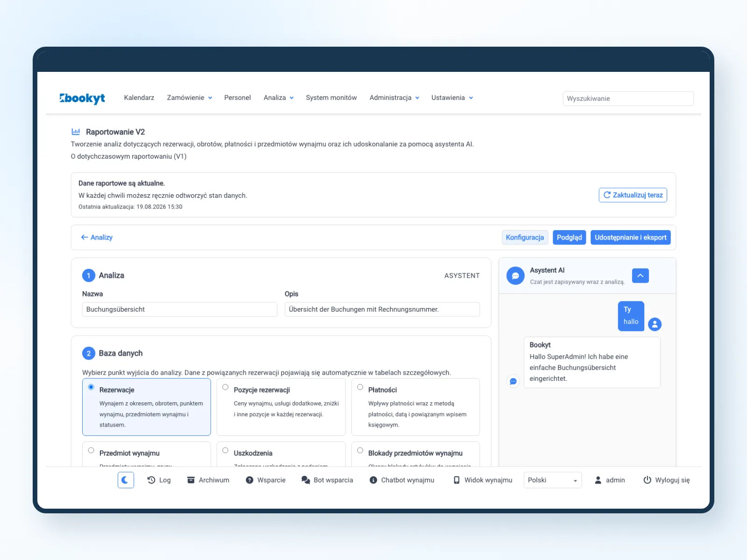Image resolution: width=747 pixels, height=560 pixels.
Task: Open the Kalendarz menu item
Action: tap(139, 98)
